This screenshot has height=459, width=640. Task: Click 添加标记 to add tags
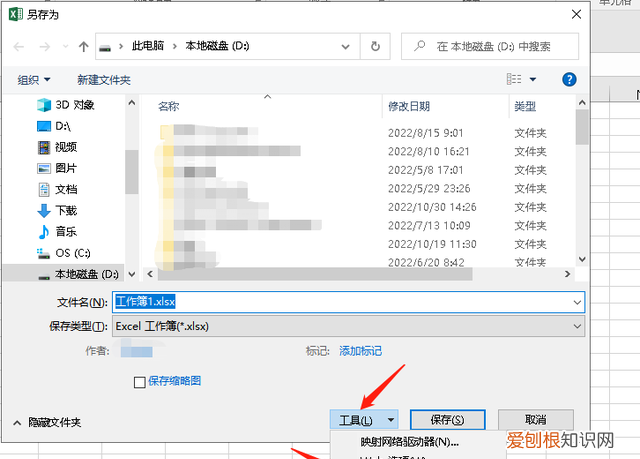coord(360,351)
